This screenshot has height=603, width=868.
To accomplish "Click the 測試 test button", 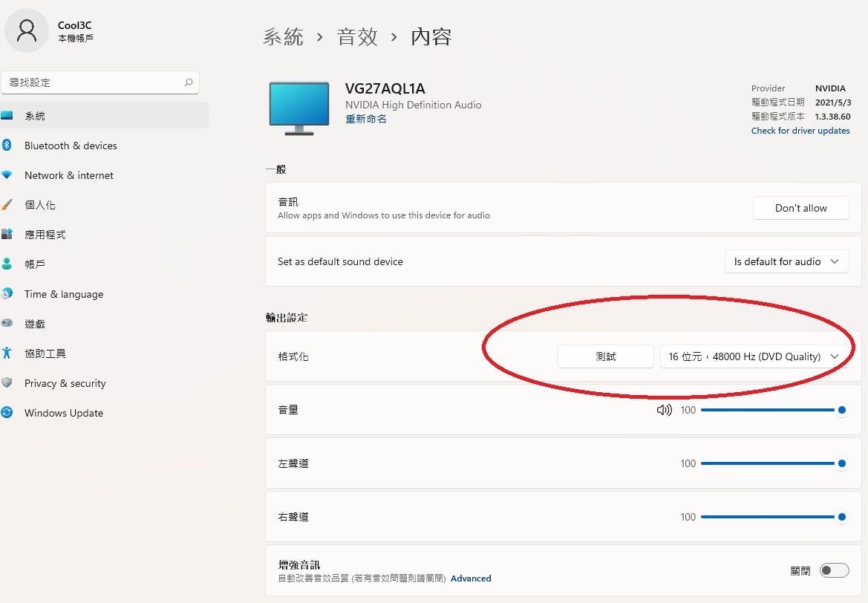I will coord(606,356).
